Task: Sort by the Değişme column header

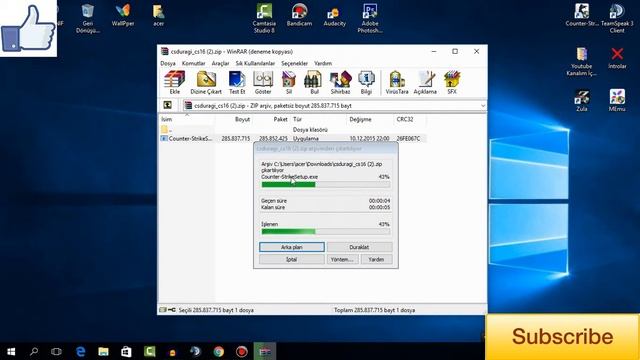Action: pyautogui.click(x=370, y=119)
